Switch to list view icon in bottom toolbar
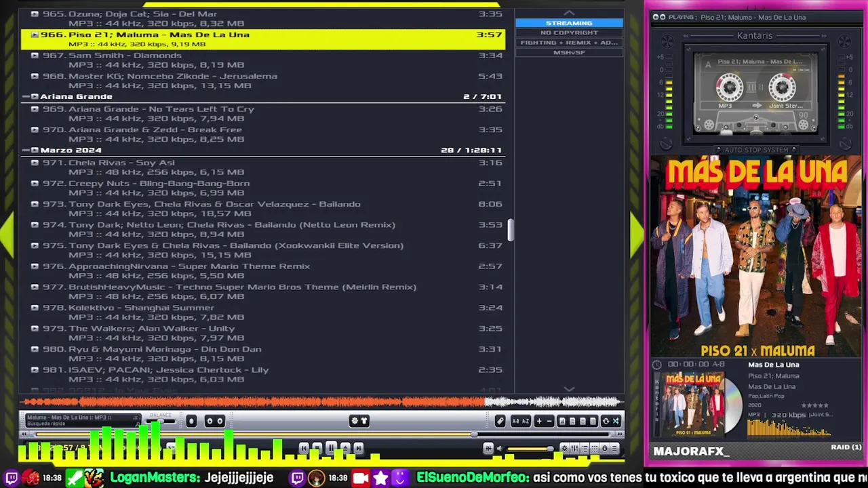This screenshot has width=868, height=488. click(585, 448)
